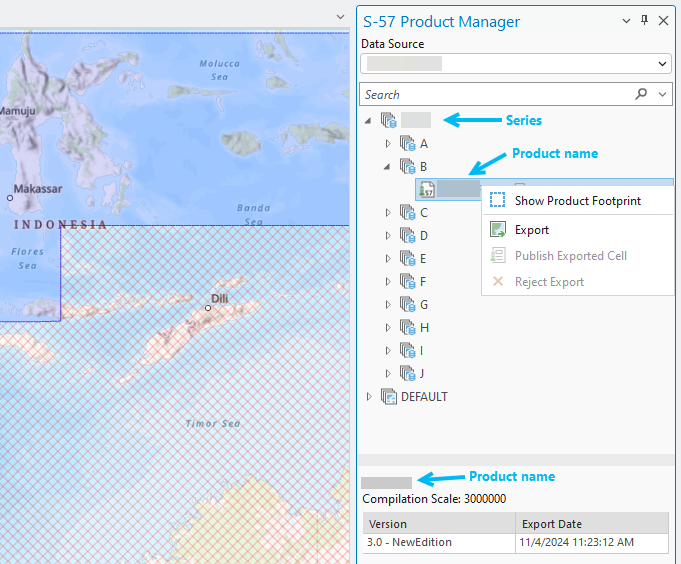
Task: Select the 3.0 - NewEdition version cell
Action: pyautogui.click(x=439, y=542)
